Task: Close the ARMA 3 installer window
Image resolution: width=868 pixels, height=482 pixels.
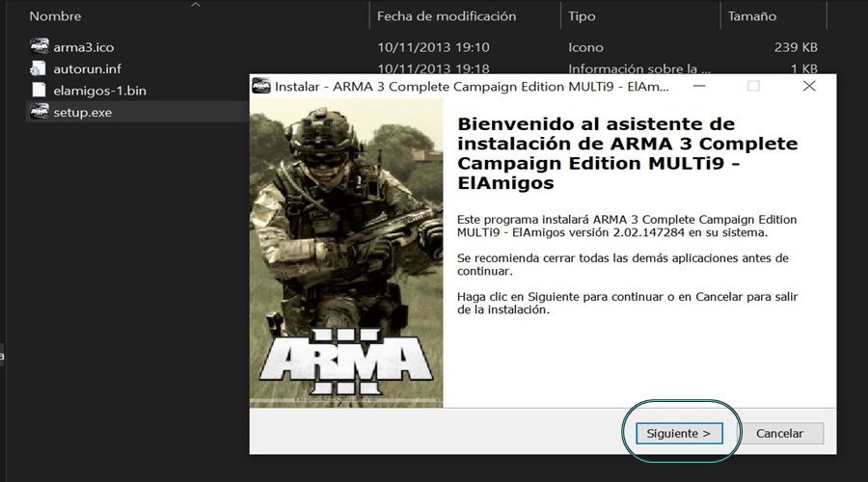Action: click(809, 86)
